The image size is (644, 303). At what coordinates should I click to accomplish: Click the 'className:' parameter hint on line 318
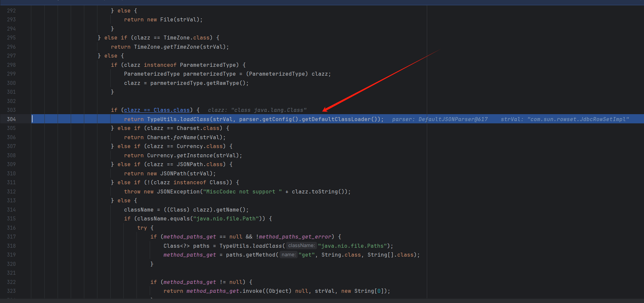coord(301,245)
